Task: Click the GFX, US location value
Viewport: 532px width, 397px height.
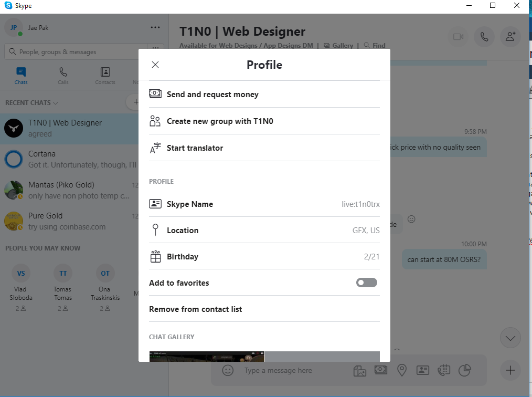Action: [366, 230]
